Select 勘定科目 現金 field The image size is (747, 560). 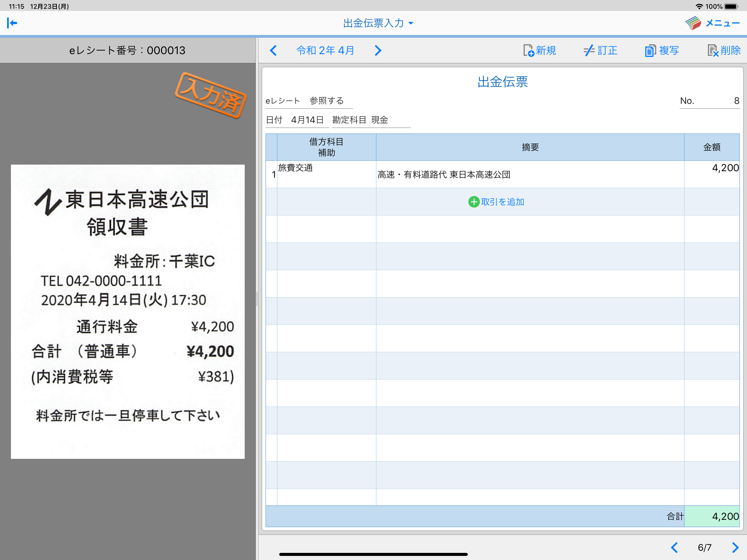(371, 120)
